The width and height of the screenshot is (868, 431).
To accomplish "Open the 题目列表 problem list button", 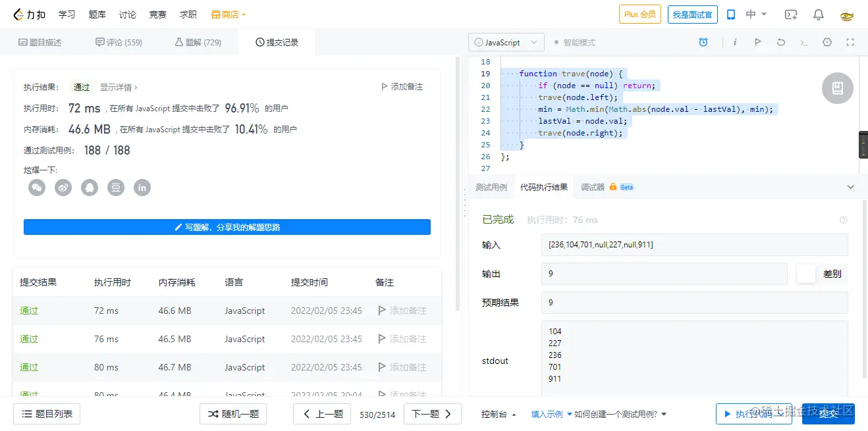I will pyautogui.click(x=47, y=414).
